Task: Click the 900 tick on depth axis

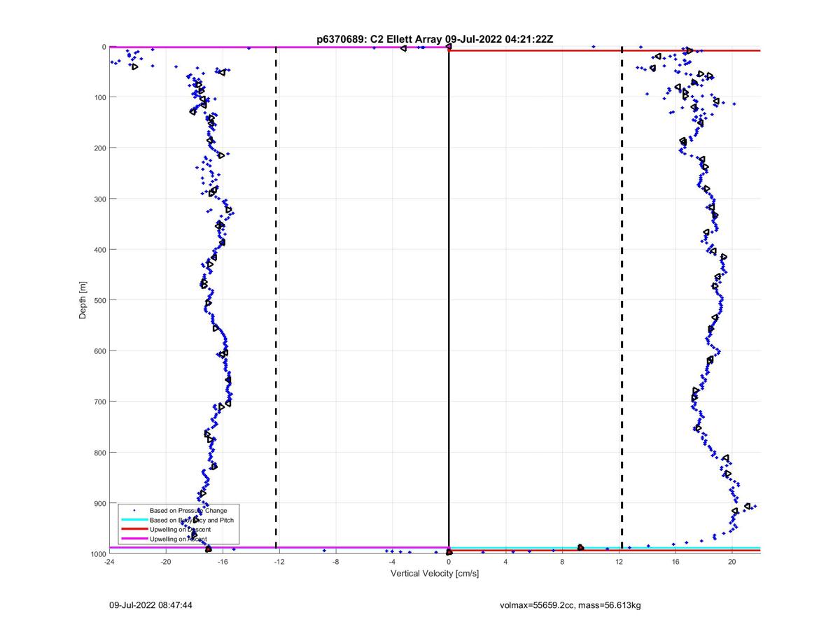Action: click(100, 503)
